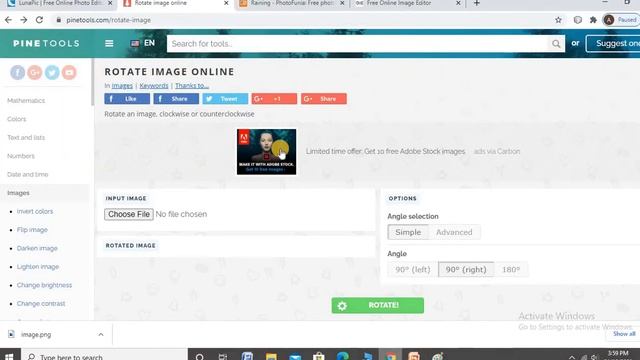The width and height of the screenshot is (640, 360).
Task: Open the Darken image tool
Action: click(37, 248)
